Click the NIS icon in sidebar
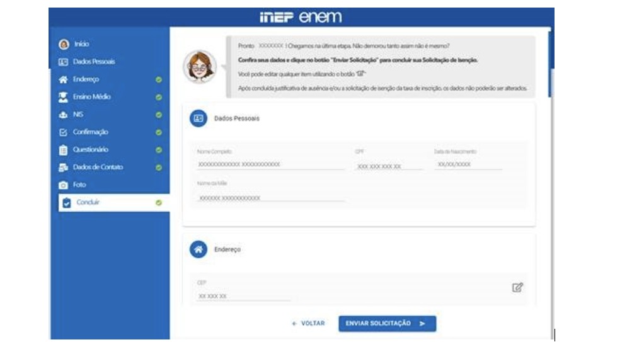The height and width of the screenshot is (342, 644). point(63,115)
